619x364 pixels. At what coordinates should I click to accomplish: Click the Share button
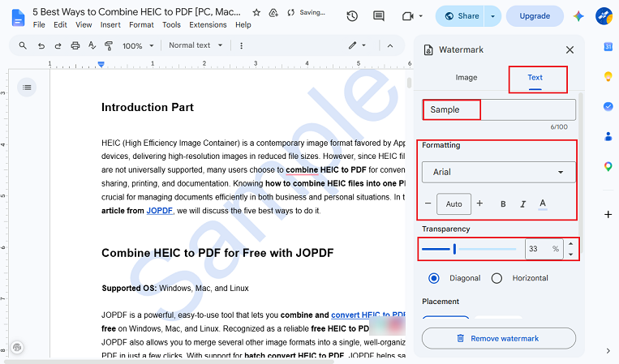pos(460,16)
